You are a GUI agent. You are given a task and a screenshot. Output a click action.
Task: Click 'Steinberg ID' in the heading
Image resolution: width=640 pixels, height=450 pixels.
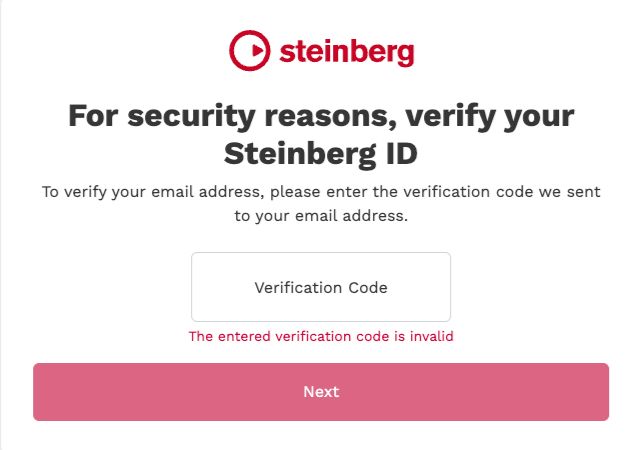coord(321,154)
